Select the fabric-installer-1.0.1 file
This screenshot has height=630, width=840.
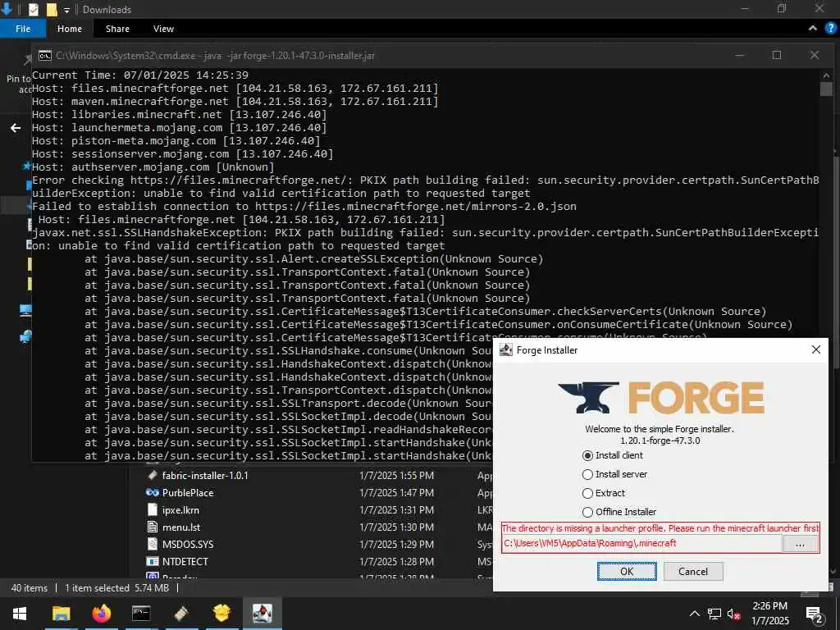point(205,475)
